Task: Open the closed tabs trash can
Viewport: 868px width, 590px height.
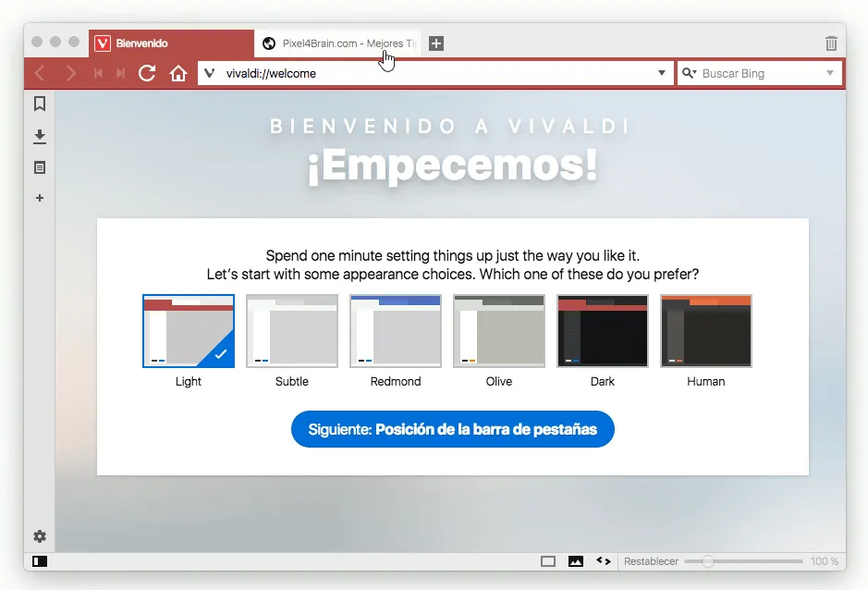Action: pos(831,43)
